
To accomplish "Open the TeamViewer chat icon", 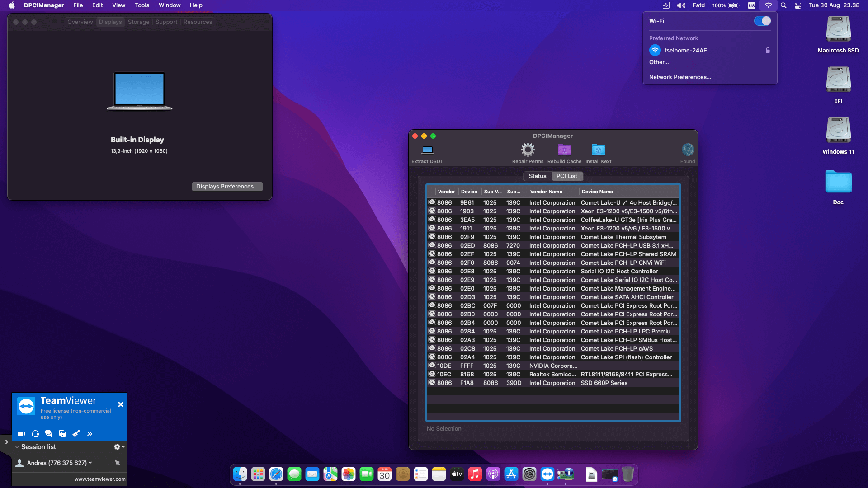I will click(48, 433).
